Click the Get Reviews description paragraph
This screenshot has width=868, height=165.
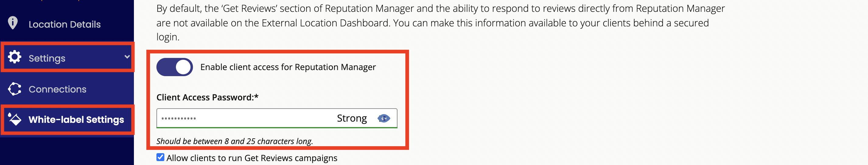point(440,22)
